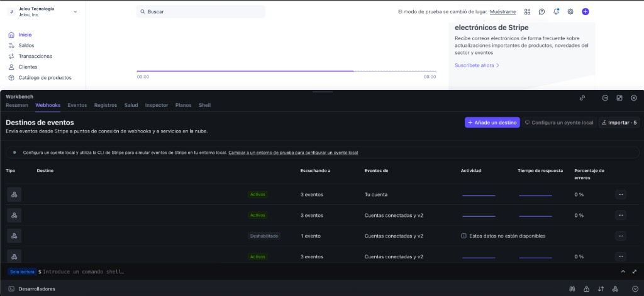
Task: Open the Registros tab
Action: click(106, 105)
